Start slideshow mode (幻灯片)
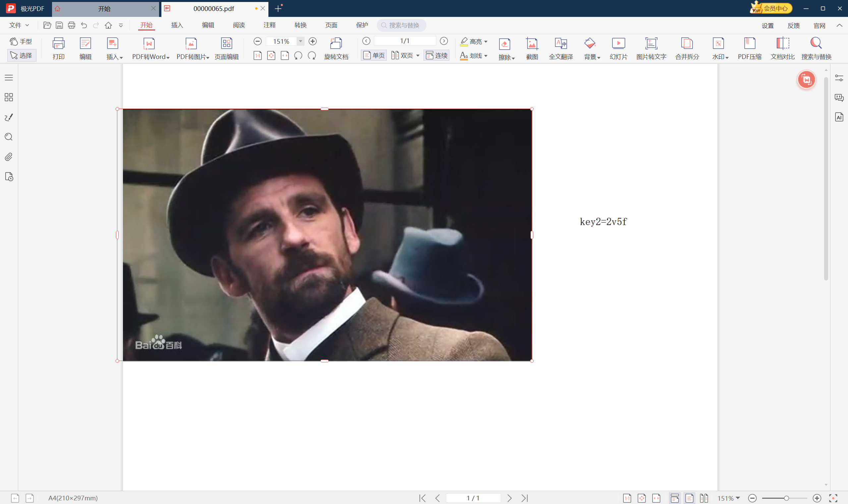 [x=618, y=49]
